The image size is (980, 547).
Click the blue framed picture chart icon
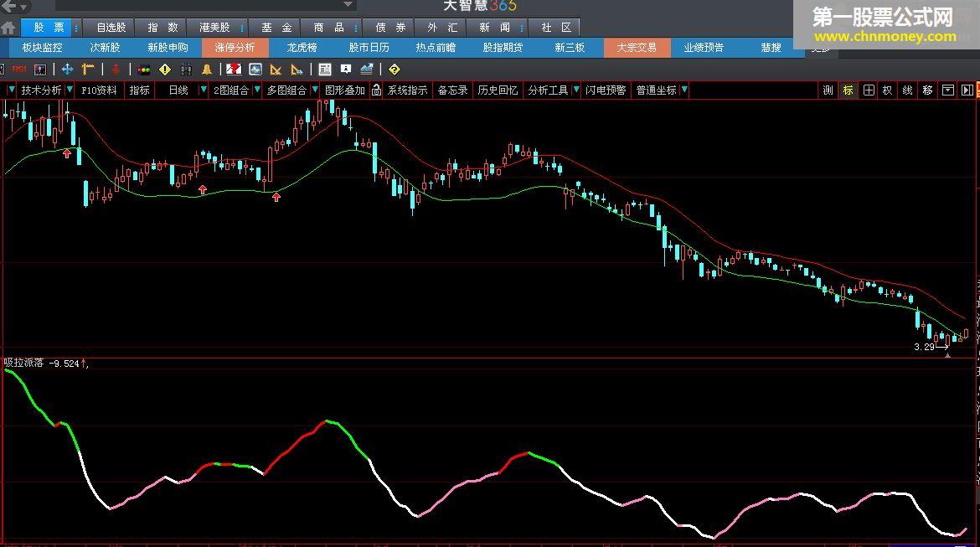point(255,70)
